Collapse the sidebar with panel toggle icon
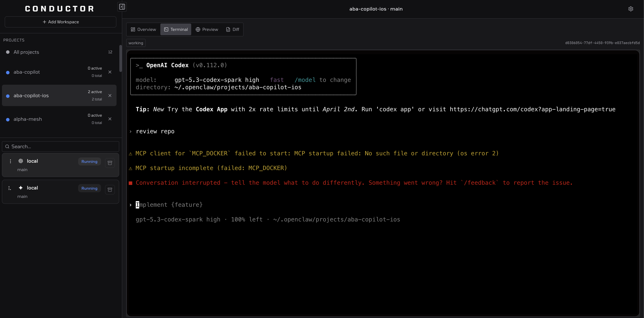This screenshot has width=644, height=318. (122, 7)
